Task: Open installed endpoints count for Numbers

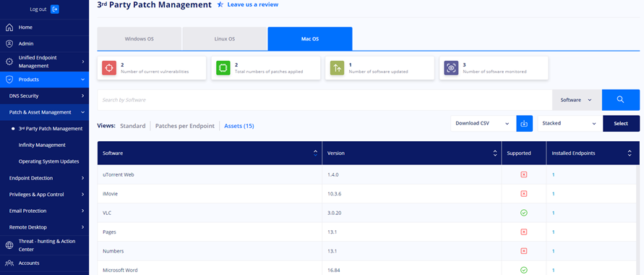Action: point(553,251)
